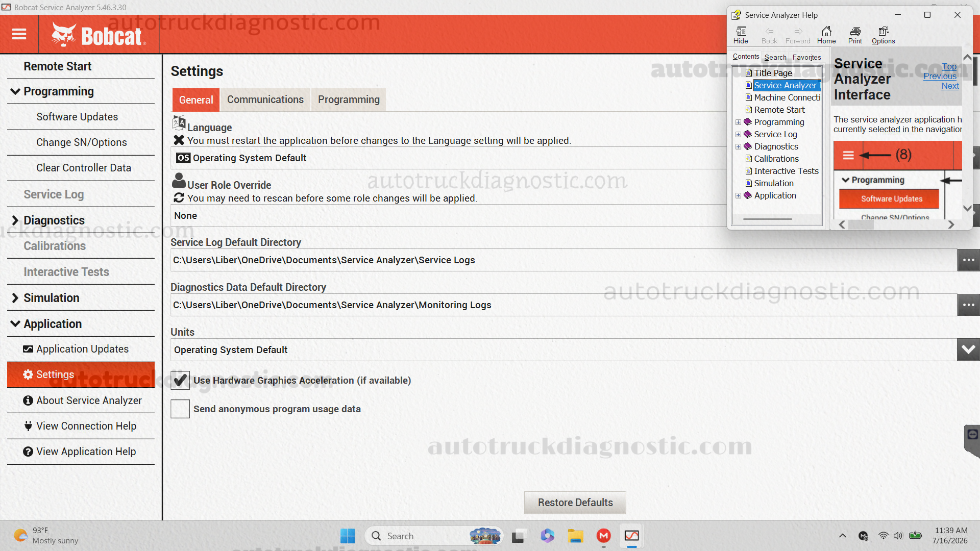Expand the Simulation sidebar section
The width and height of the screenshot is (980, 551).
pyautogui.click(x=15, y=298)
